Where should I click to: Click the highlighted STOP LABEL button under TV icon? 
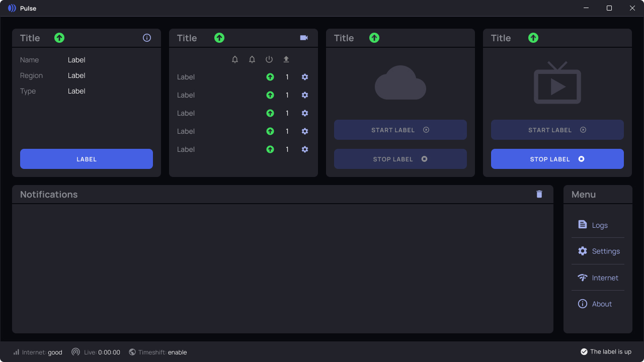[x=557, y=159]
